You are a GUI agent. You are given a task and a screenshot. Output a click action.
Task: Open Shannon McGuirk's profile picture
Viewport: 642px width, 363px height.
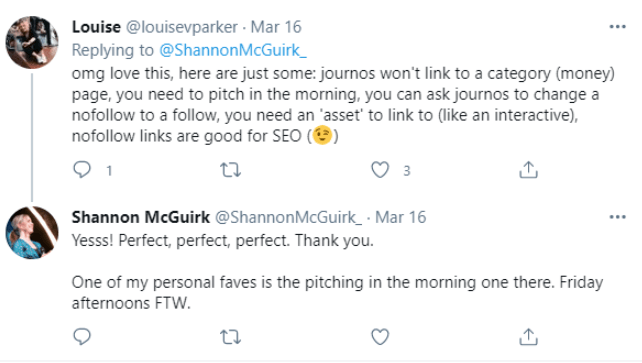[x=32, y=232]
